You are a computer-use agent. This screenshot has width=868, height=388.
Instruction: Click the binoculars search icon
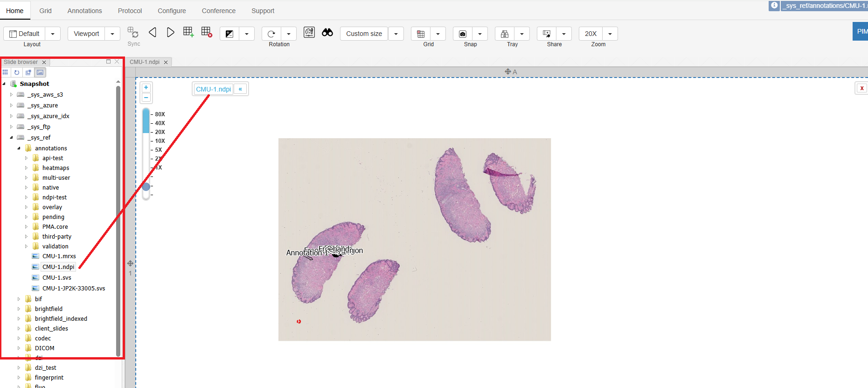pyautogui.click(x=327, y=32)
